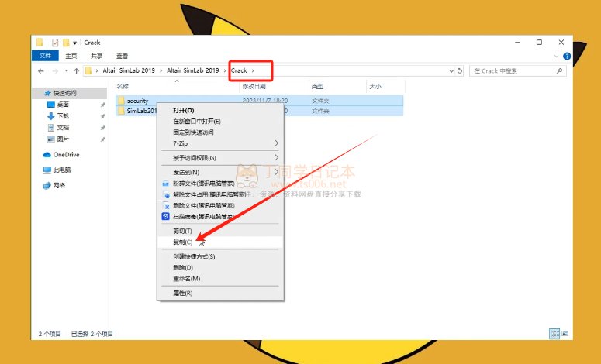Open the Explorer help icon

pyautogui.click(x=567, y=57)
